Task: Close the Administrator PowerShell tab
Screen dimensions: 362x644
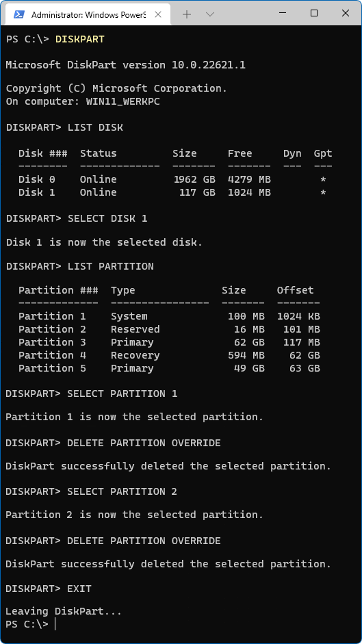Action: [x=158, y=14]
